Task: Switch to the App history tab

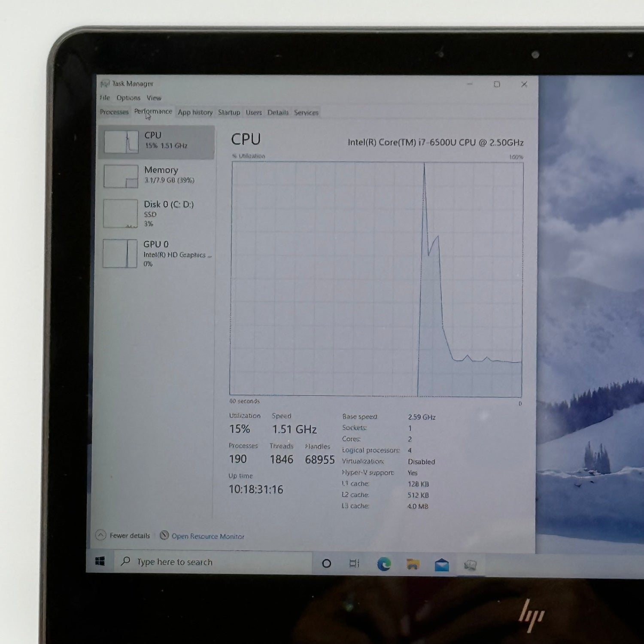Action: (x=195, y=112)
